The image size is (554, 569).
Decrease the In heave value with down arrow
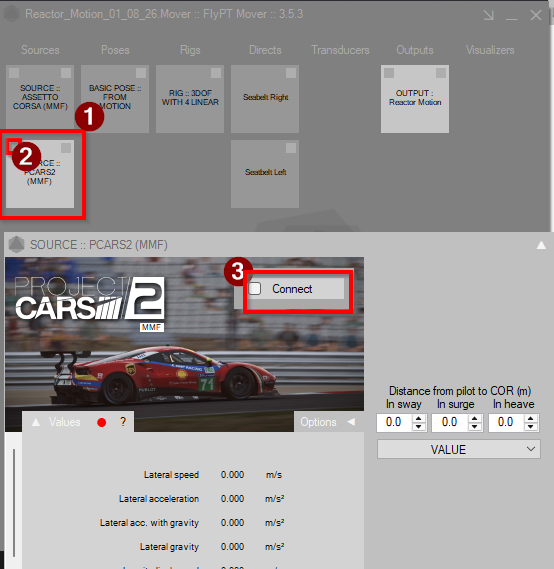(531, 427)
